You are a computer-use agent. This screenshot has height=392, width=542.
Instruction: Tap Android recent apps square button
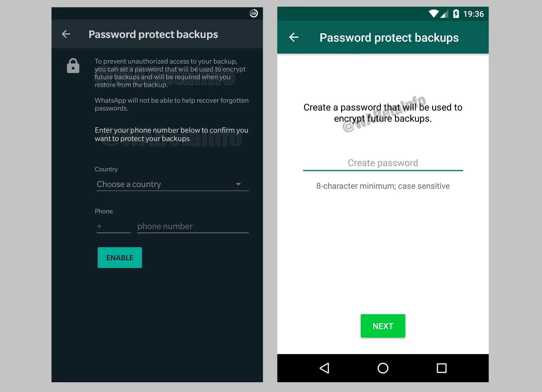[441, 368]
